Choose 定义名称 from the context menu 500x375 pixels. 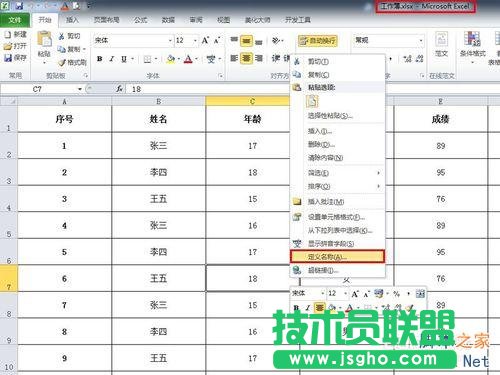click(x=337, y=257)
